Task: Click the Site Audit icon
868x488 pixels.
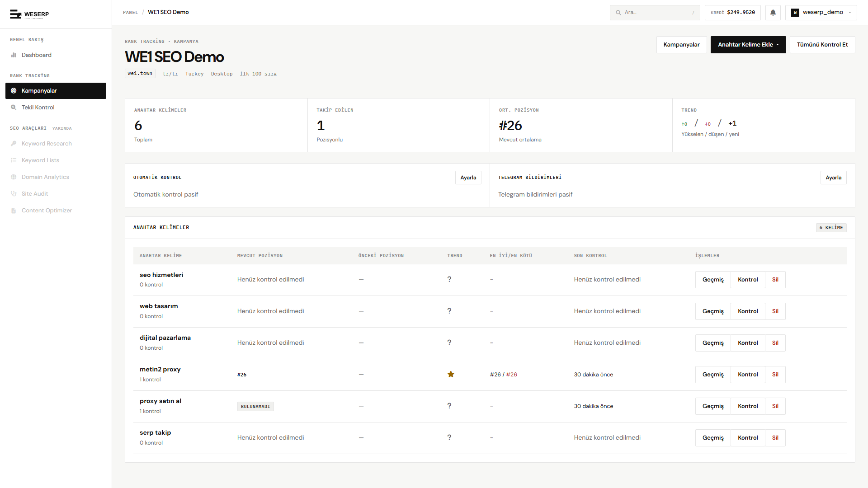Action: coord(14,194)
